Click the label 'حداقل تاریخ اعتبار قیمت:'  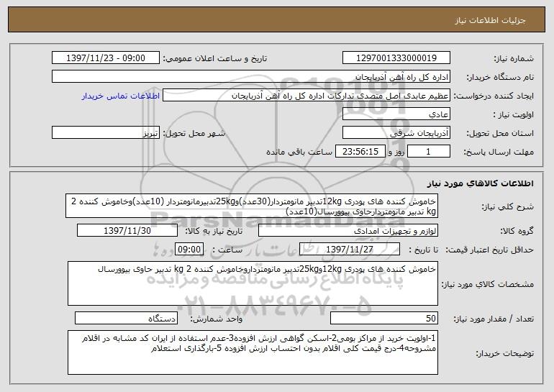(x=489, y=250)
